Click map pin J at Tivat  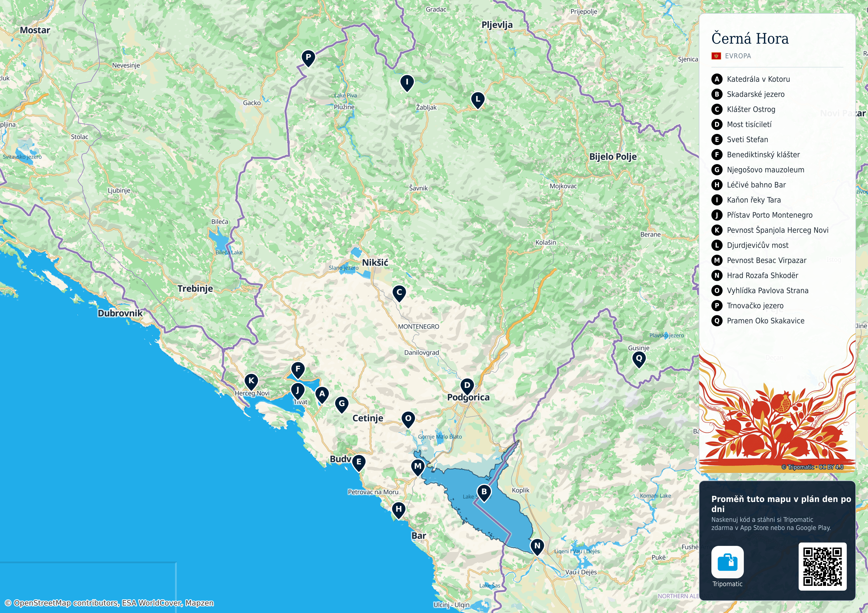[298, 391]
